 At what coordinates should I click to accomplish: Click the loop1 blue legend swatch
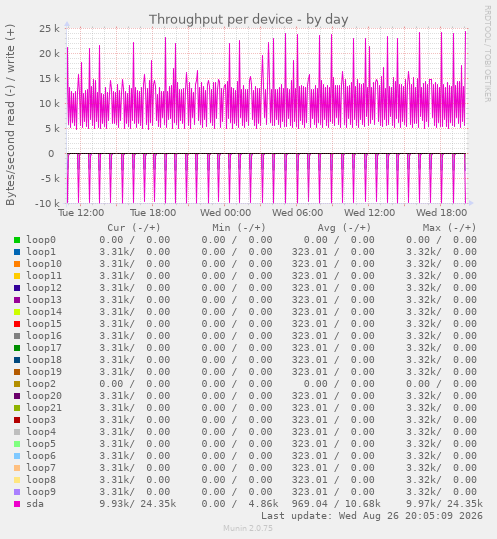click(17, 252)
